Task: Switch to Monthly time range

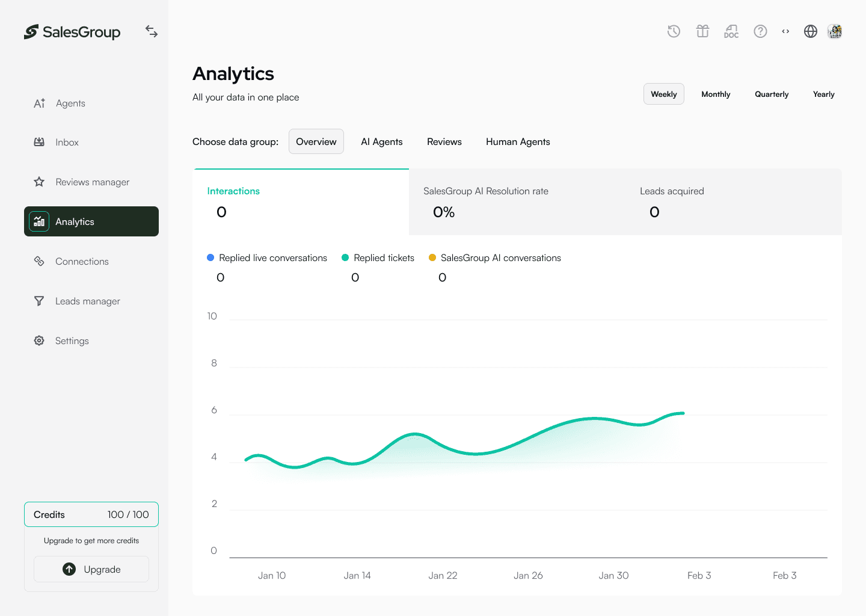Action: click(716, 94)
